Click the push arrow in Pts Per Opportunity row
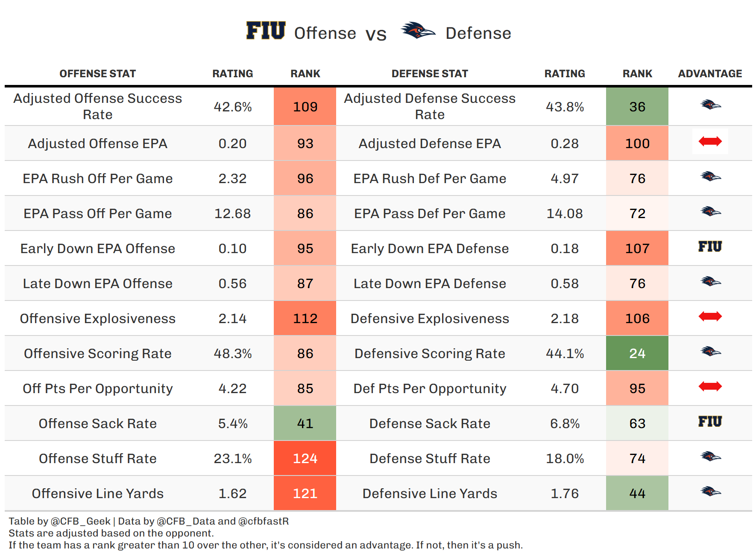The height and width of the screenshot is (560, 756). tap(710, 386)
